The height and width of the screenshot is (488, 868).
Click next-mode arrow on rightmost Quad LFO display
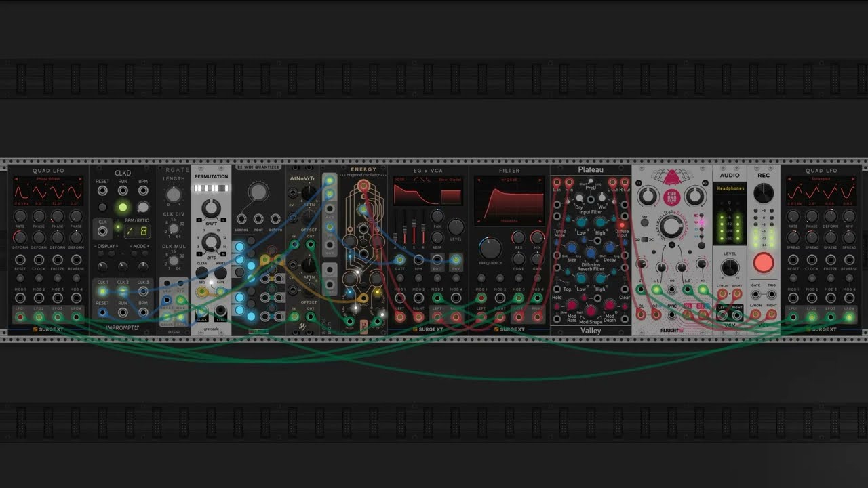pos(853,179)
